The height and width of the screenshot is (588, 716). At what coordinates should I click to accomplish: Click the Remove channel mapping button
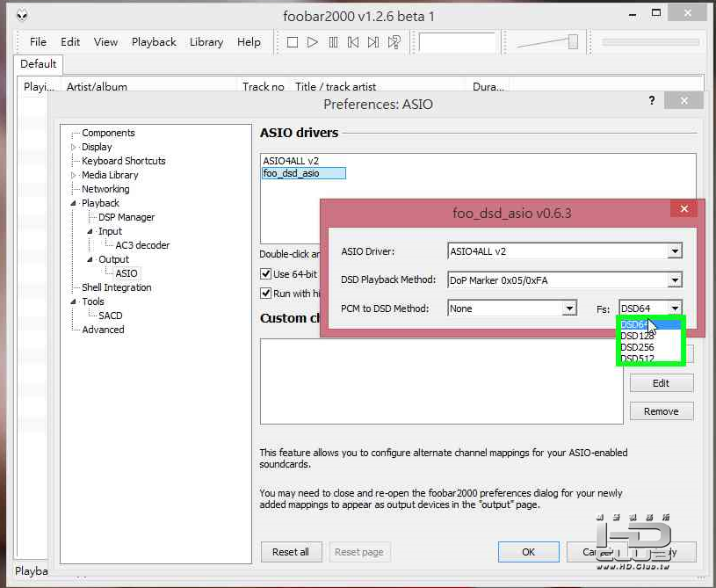click(x=662, y=411)
